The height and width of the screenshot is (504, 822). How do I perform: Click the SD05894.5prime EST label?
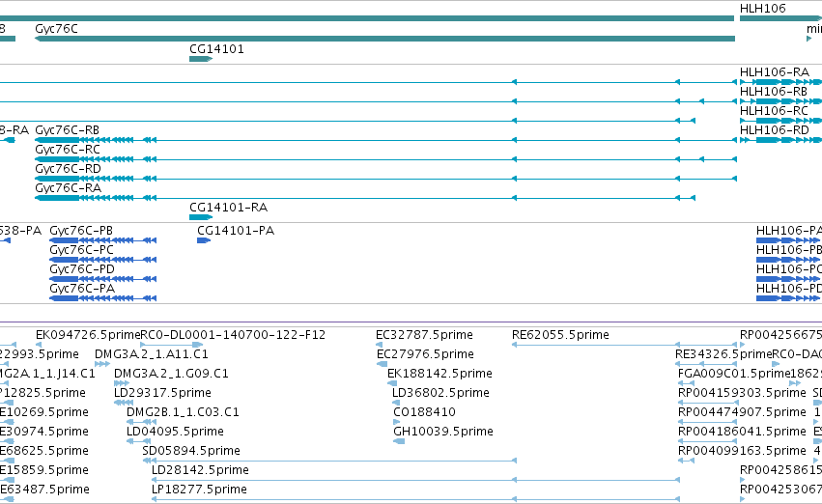click(x=191, y=451)
